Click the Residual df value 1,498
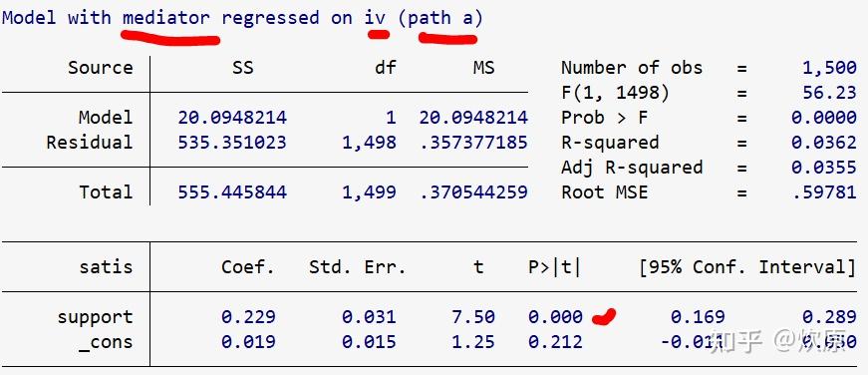Screen dimensions: 868x375 (x=370, y=143)
